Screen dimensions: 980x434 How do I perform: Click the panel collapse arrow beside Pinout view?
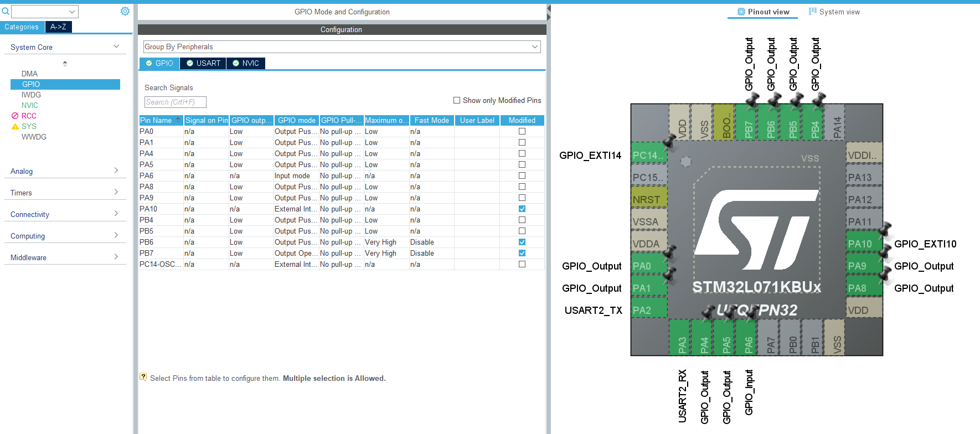point(549,12)
